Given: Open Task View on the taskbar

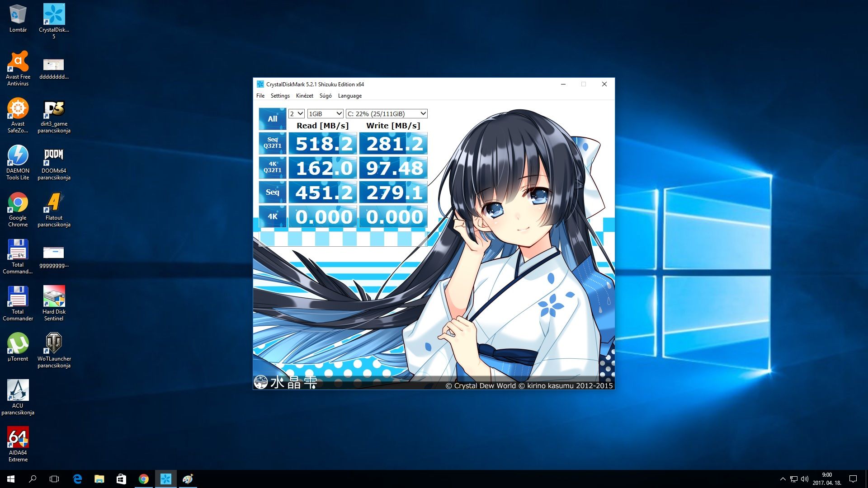Looking at the screenshot, I should 54,479.
